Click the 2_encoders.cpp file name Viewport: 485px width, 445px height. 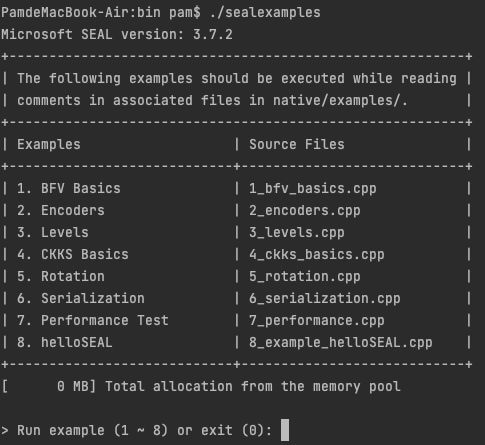coord(305,211)
